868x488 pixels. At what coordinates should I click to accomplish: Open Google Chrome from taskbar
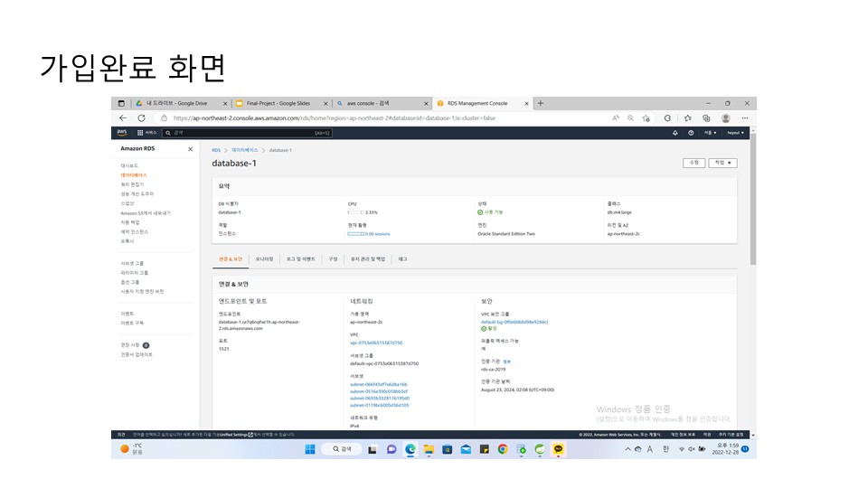pos(503,449)
